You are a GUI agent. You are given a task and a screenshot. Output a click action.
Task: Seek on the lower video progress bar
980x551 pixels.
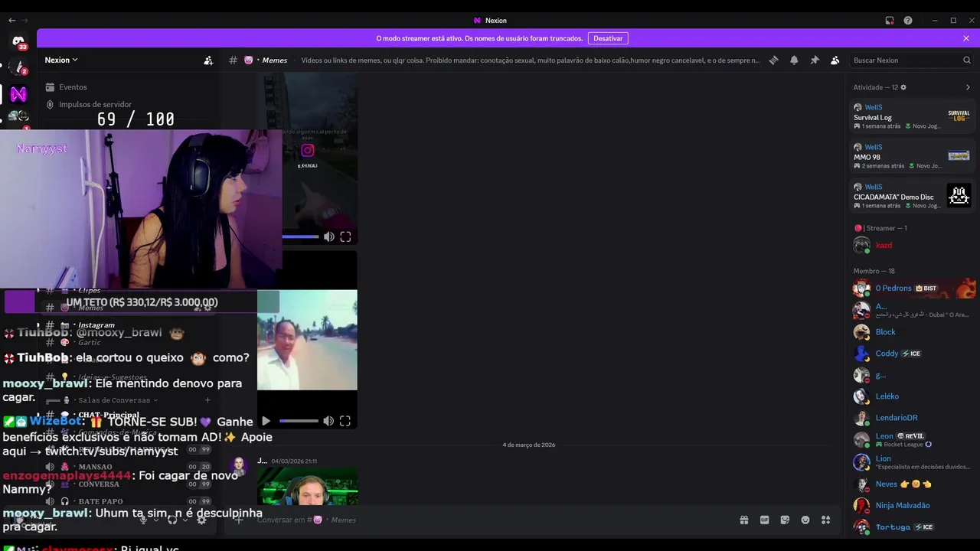coord(299,421)
